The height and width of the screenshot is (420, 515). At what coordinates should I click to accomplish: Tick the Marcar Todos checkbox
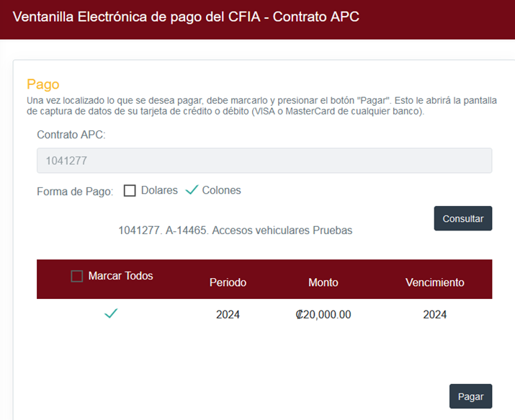(77, 276)
